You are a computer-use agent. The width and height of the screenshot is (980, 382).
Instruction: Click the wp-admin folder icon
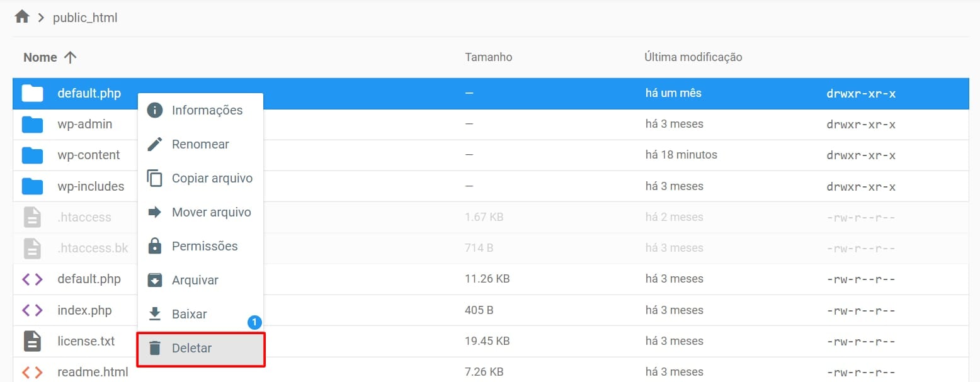(32, 125)
